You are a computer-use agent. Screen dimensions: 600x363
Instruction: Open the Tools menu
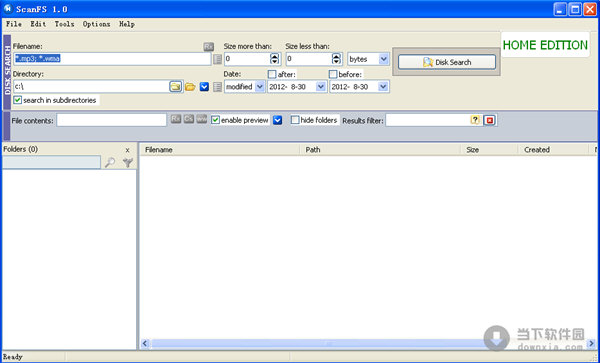(x=64, y=24)
